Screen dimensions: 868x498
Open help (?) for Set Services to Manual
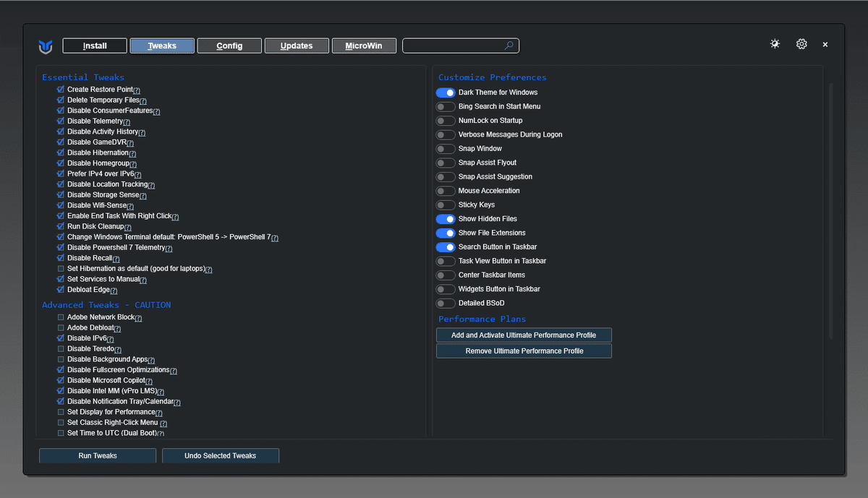(x=143, y=280)
